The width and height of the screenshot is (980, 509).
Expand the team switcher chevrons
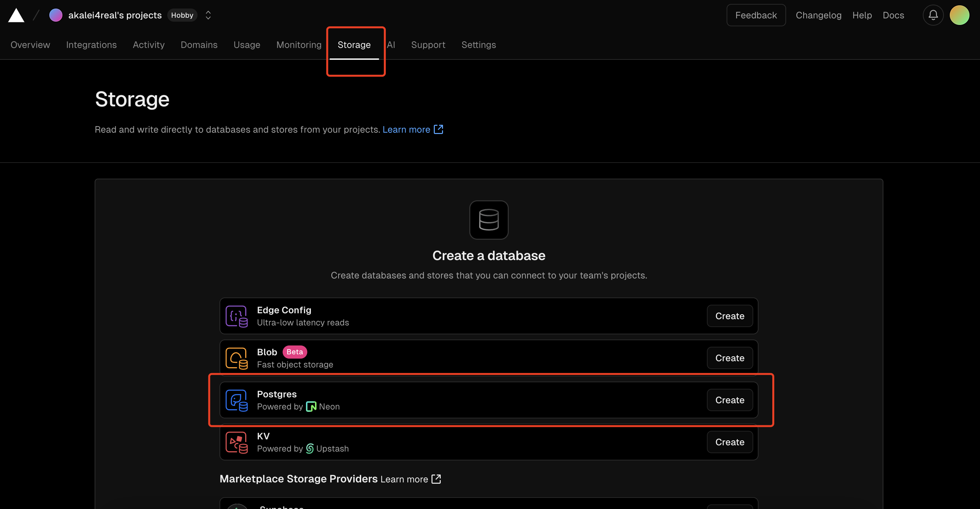pyautogui.click(x=208, y=15)
